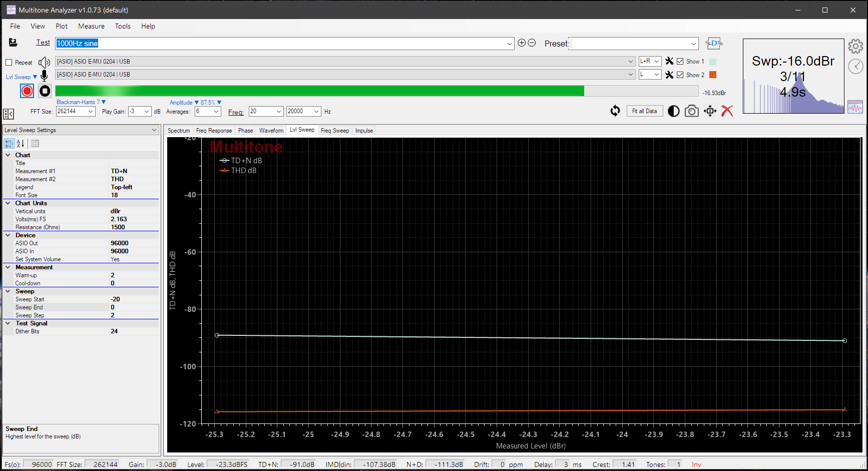Click the microphone input device icon

(44, 76)
